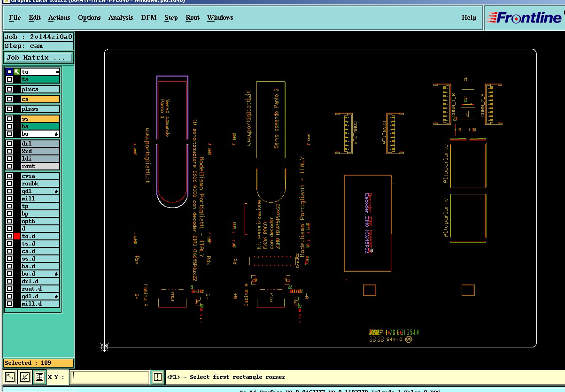This screenshot has width=565, height=392.
Task: Click the diagonal-arrow coordinate mode icon
Action: click(10, 377)
